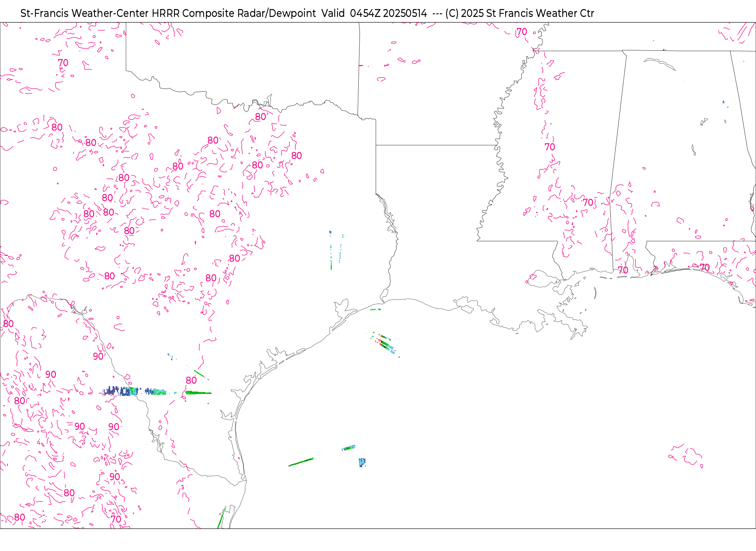The height and width of the screenshot is (551, 756).
Task: Click the "Valid 0454Z 20250514" timestamp text
Action: tap(374, 13)
